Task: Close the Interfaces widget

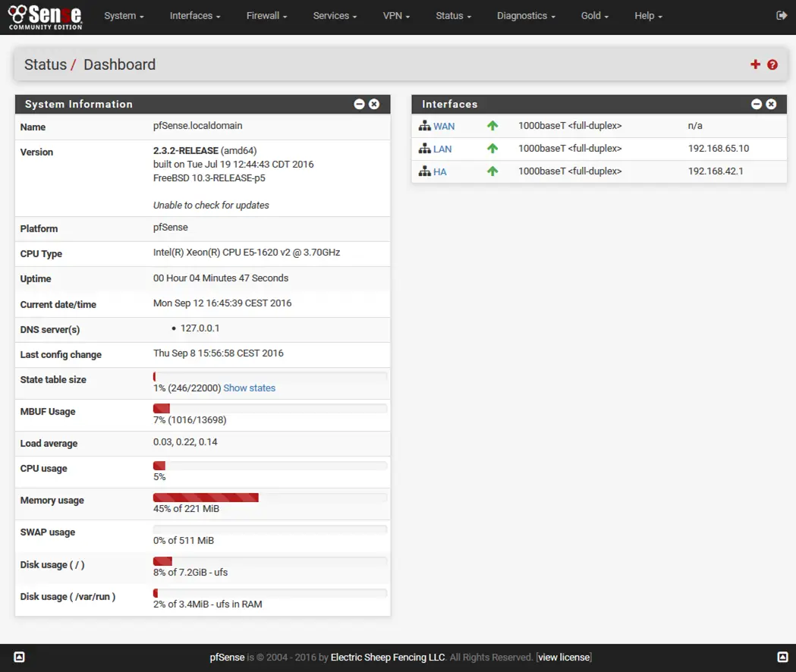Action: (771, 104)
